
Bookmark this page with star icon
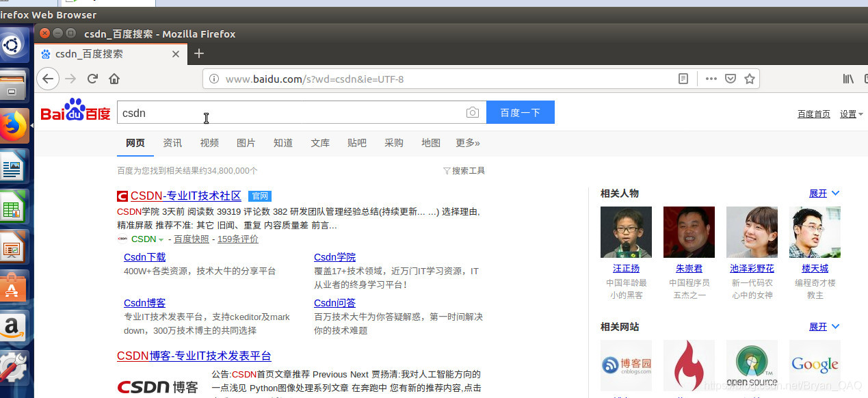pos(750,79)
